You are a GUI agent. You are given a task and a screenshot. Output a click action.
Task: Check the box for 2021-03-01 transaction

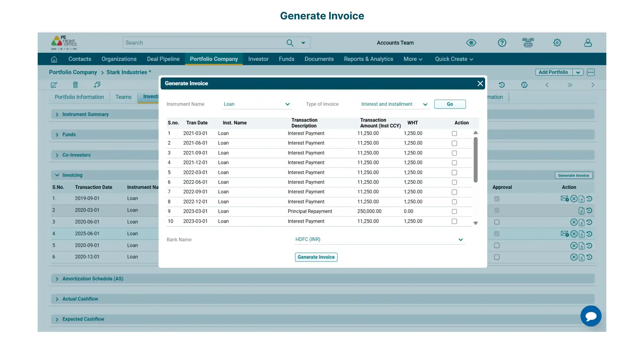tap(454, 134)
